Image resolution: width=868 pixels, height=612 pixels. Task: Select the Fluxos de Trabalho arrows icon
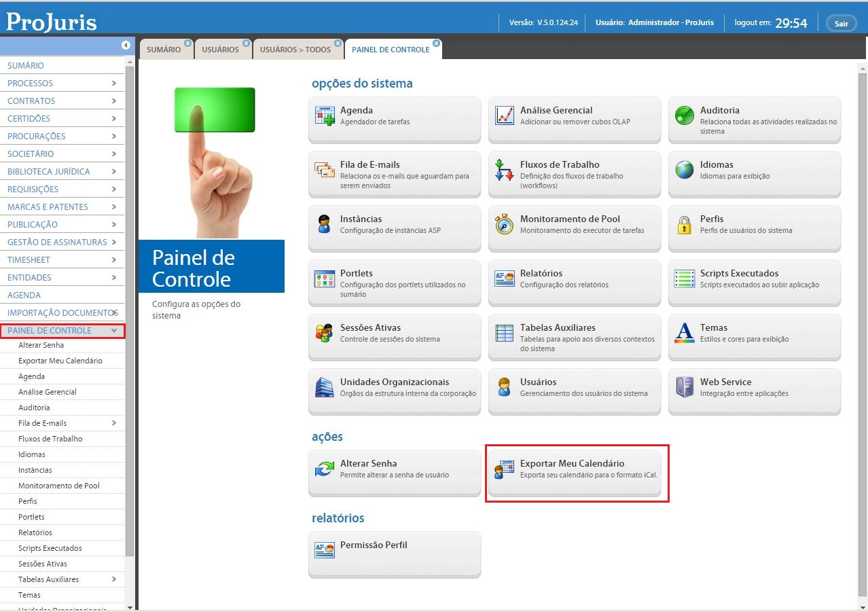click(505, 170)
